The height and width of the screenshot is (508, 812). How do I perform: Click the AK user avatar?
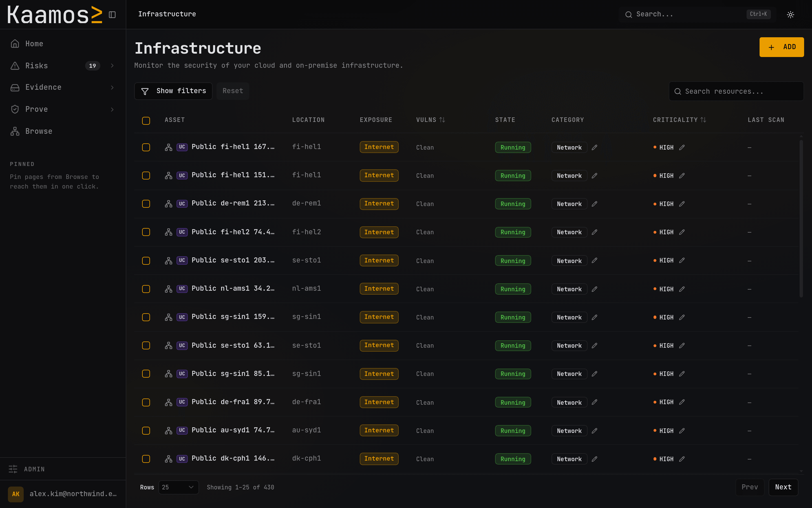[16, 494]
